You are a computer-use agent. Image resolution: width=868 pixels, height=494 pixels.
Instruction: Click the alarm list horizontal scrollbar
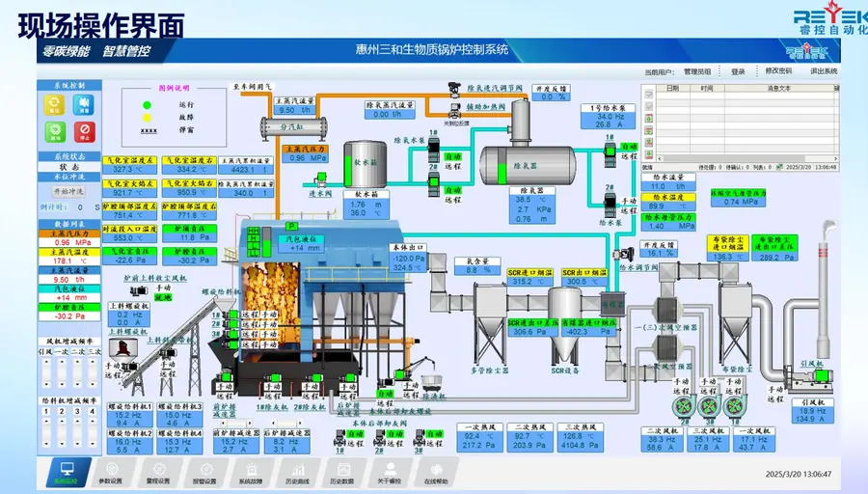point(746,158)
